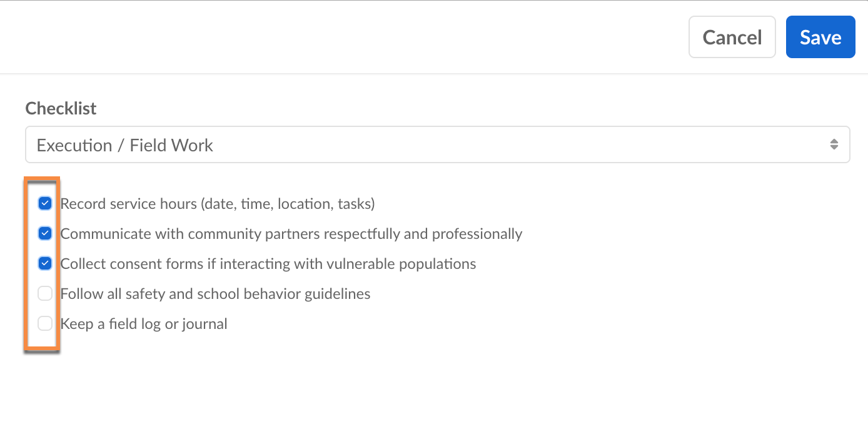Uncheck the Record service hours checkbox
The height and width of the screenshot is (444, 868).
coord(45,203)
